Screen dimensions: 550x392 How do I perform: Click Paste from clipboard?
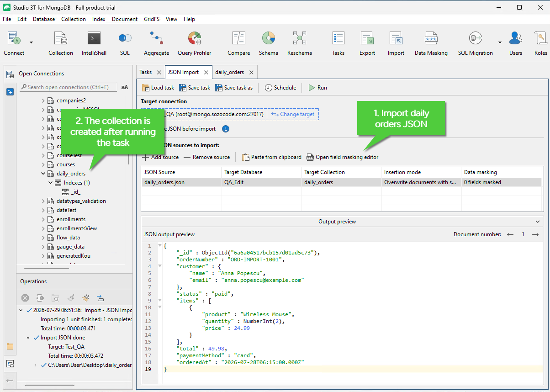[x=272, y=157]
